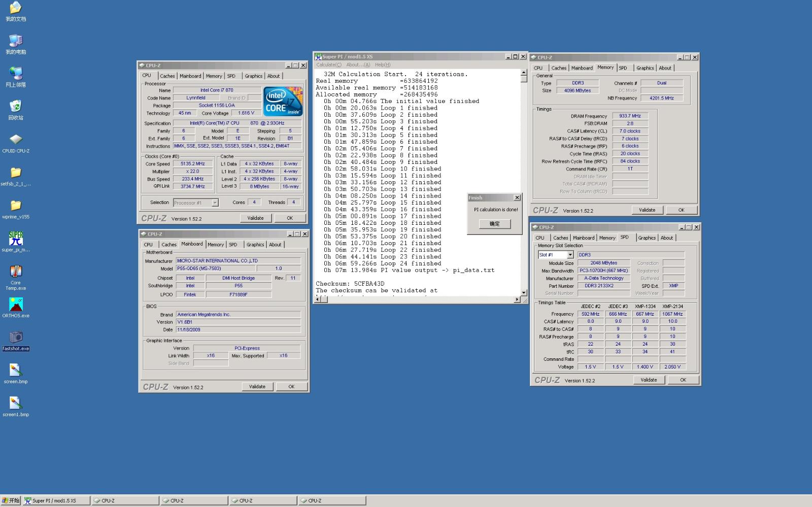The width and height of the screenshot is (812, 507).
Task: Click the Core Speed value 5135.2 MHz
Action: 193,164
